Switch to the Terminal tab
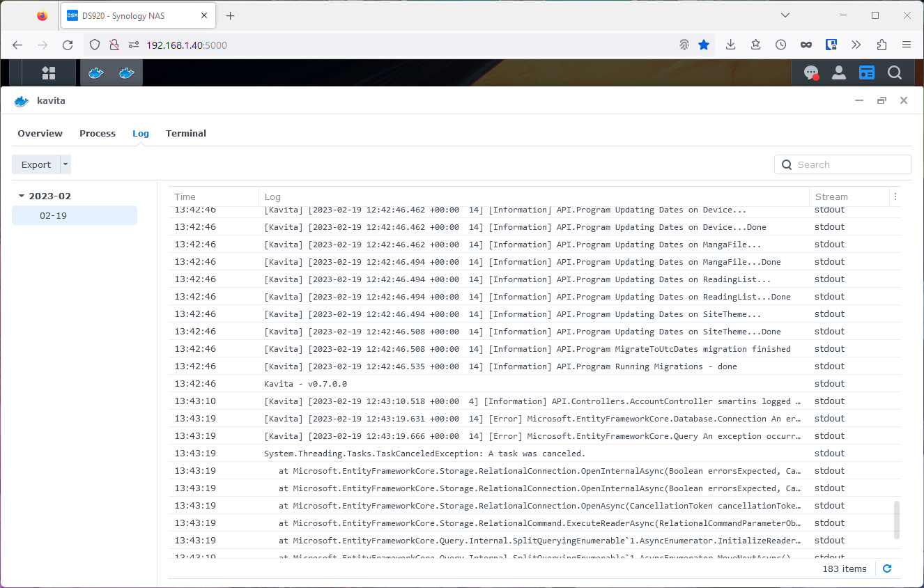This screenshot has width=924, height=588. point(185,133)
